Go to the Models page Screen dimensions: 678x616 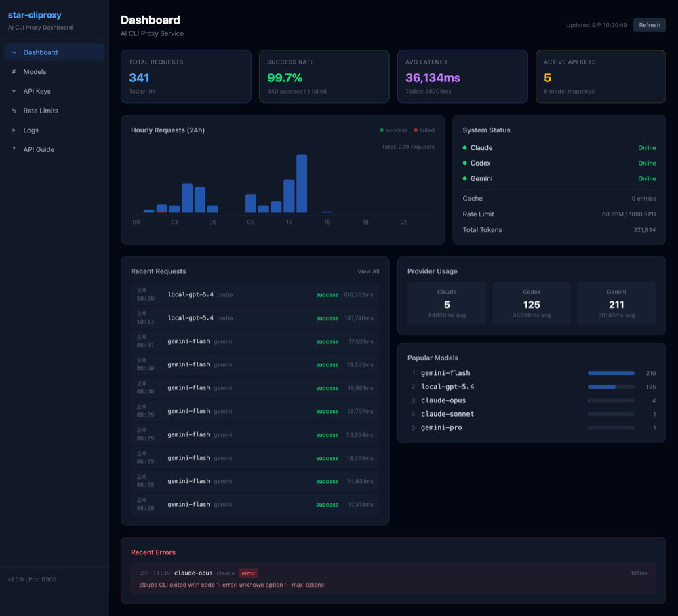pyautogui.click(x=54, y=72)
